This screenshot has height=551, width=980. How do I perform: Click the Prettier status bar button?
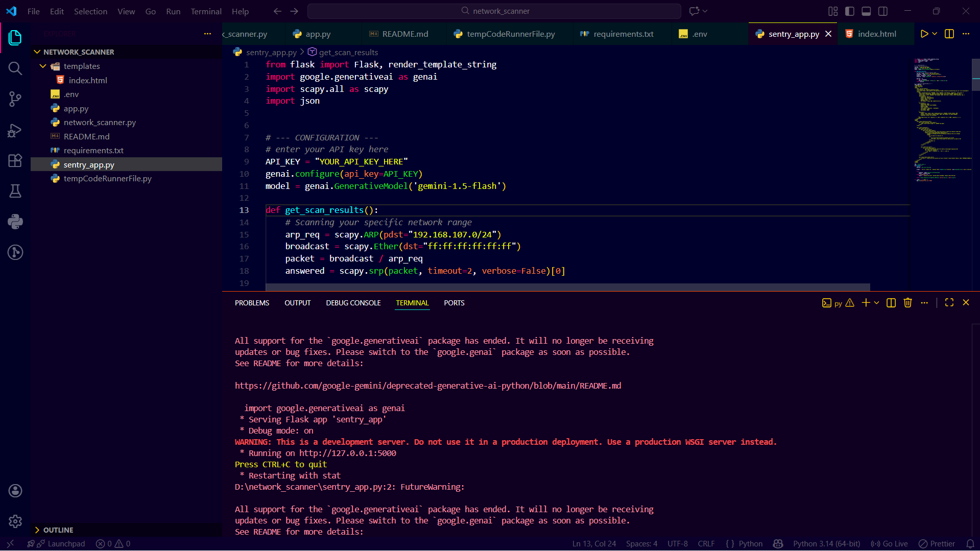point(937,544)
